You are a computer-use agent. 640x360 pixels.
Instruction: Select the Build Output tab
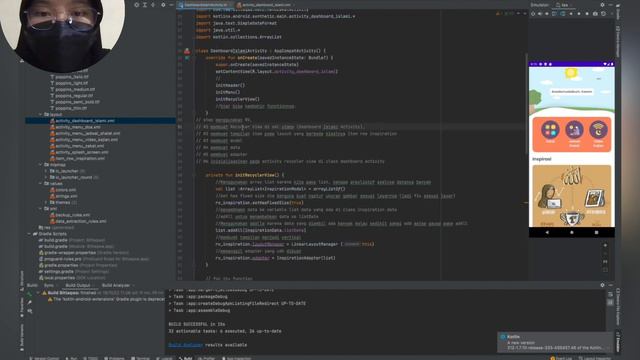coord(78,285)
